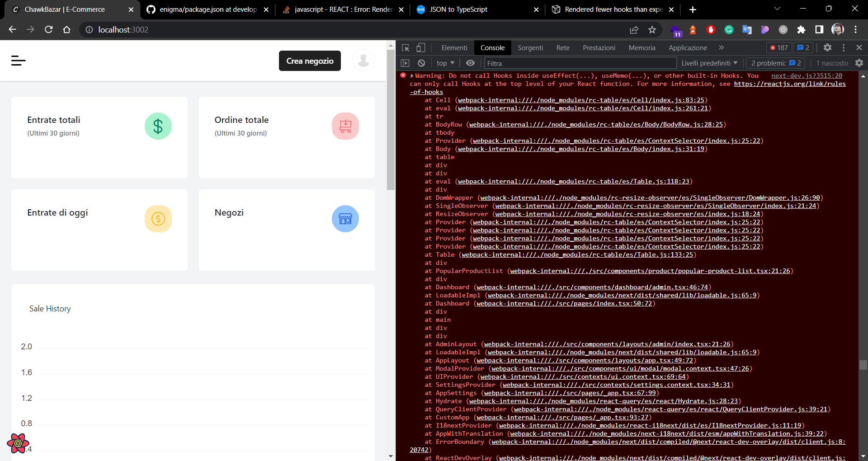This screenshot has height=461, width=868.
Task: Open the Chrome profile avatar
Action: pyautogui.click(x=837, y=29)
